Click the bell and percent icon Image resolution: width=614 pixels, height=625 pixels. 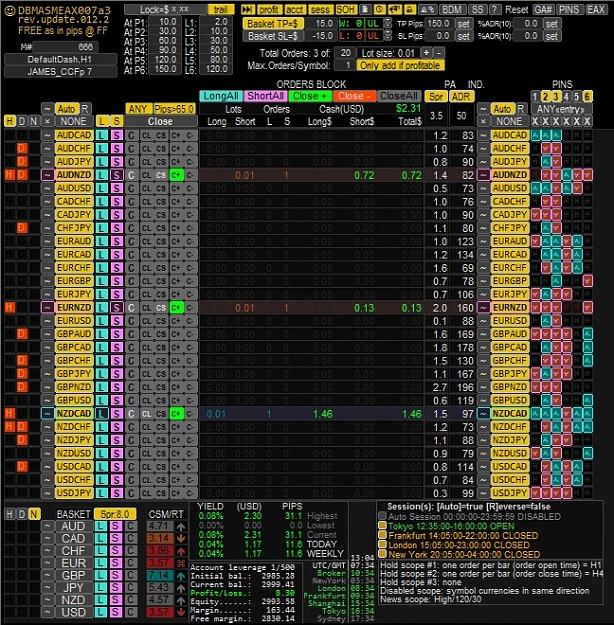click(x=427, y=9)
